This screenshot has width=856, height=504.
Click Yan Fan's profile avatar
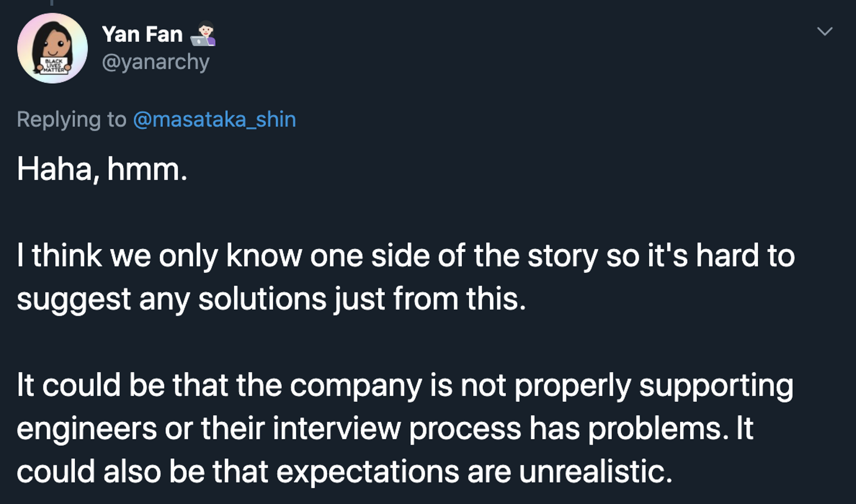point(52,48)
